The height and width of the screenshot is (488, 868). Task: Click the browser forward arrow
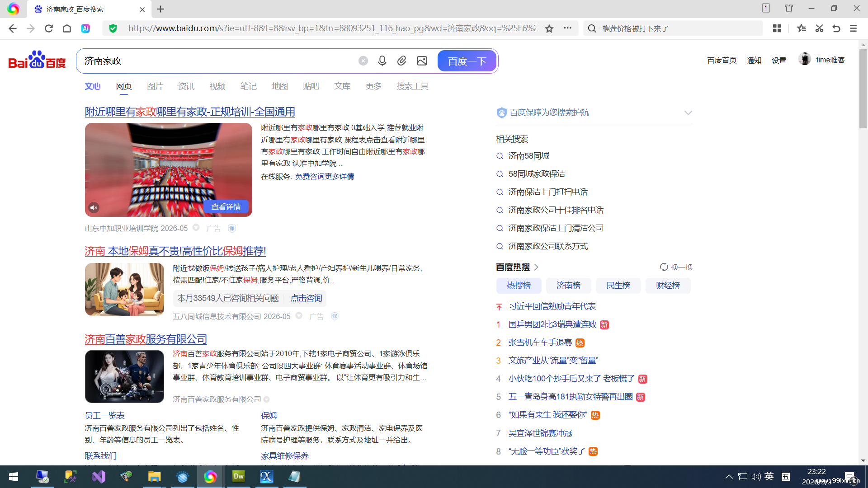[x=31, y=28]
